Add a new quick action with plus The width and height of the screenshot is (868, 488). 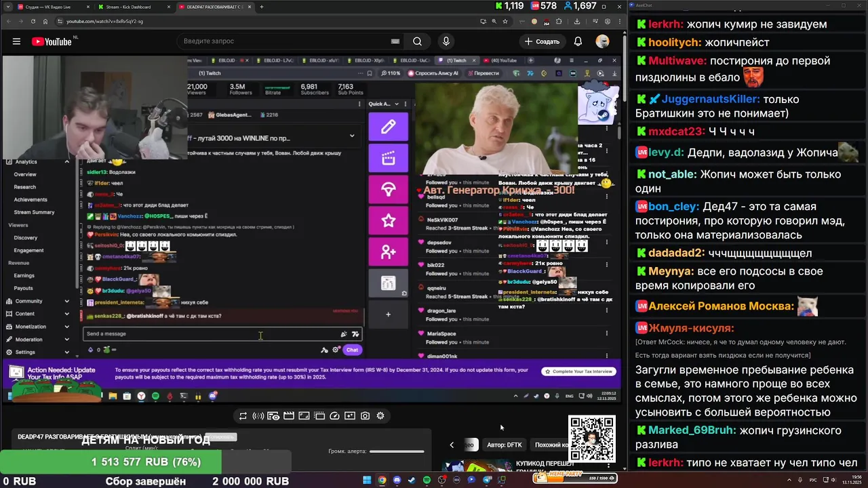(x=388, y=314)
